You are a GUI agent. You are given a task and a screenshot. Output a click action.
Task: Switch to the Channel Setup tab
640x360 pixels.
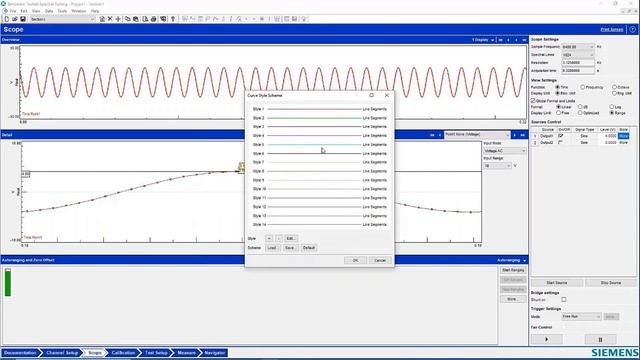click(62, 353)
